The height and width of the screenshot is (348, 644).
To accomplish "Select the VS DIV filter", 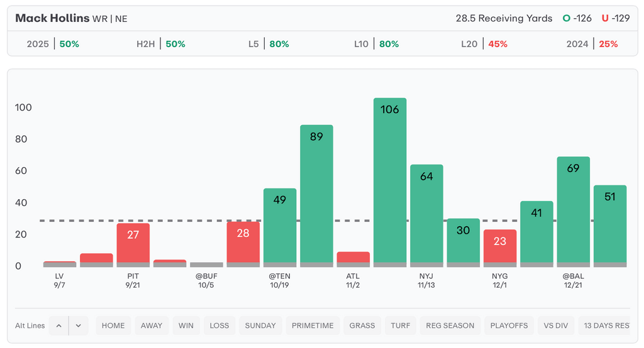I will pos(556,325).
